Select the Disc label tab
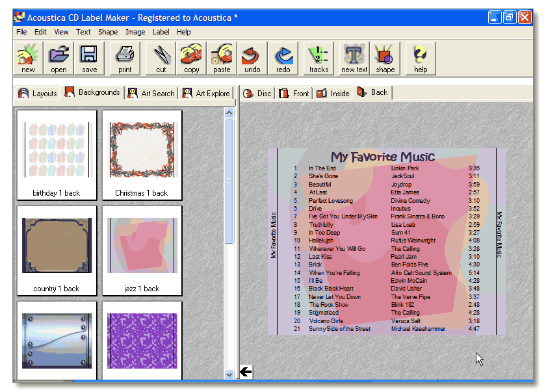Image resolution: width=546 pixels, height=392 pixels. [257, 94]
